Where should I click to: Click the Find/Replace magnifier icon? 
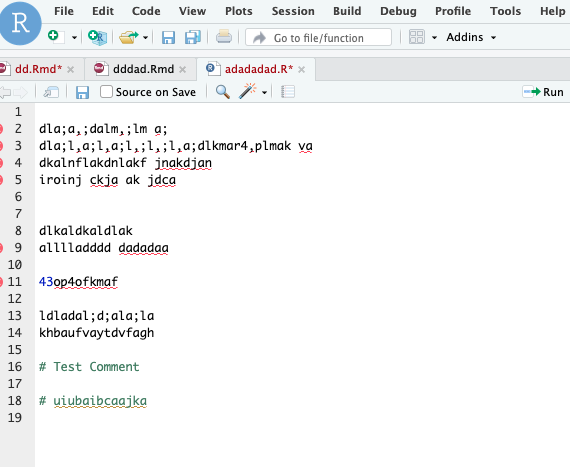click(222, 92)
